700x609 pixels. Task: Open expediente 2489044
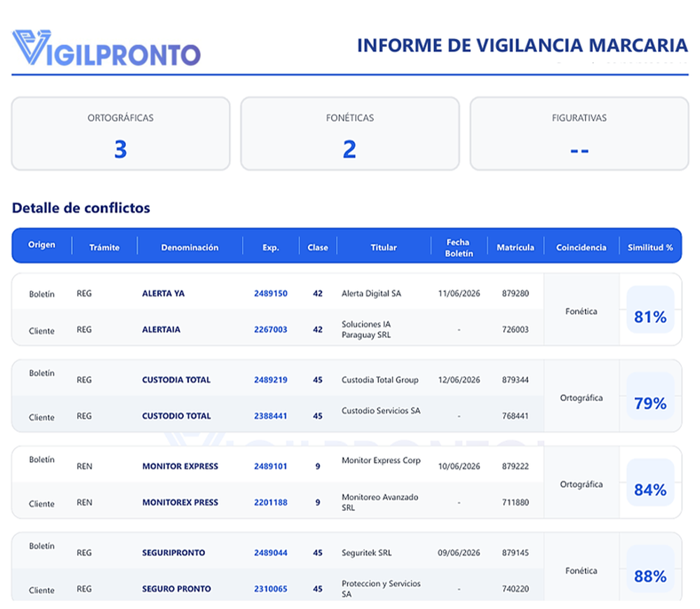[x=270, y=553]
